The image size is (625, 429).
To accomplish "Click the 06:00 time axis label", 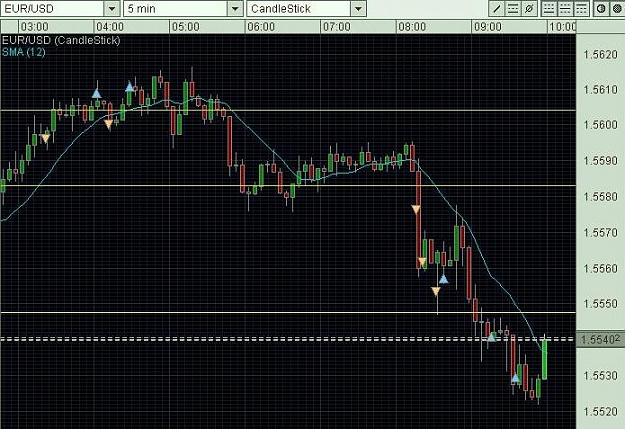I will [261, 27].
